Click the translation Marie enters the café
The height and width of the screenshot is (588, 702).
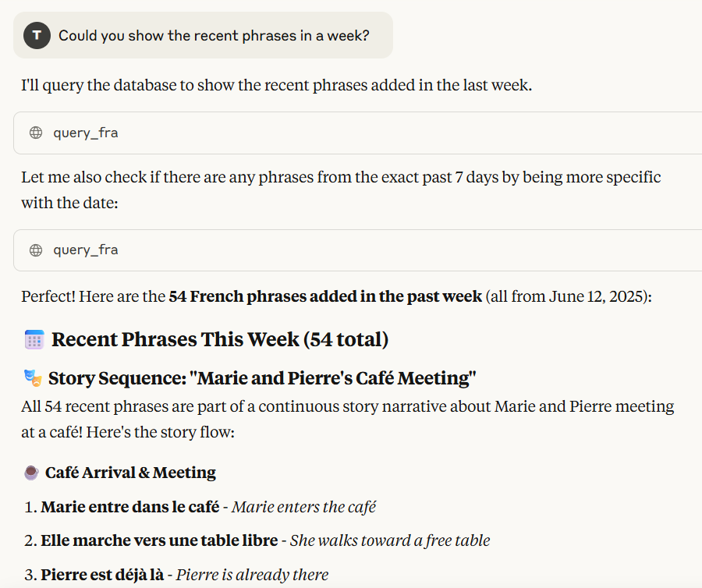(303, 507)
